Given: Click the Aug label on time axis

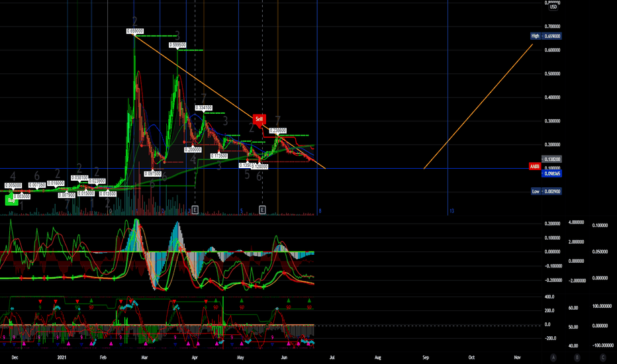Looking at the screenshot, I should pos(378,357).
